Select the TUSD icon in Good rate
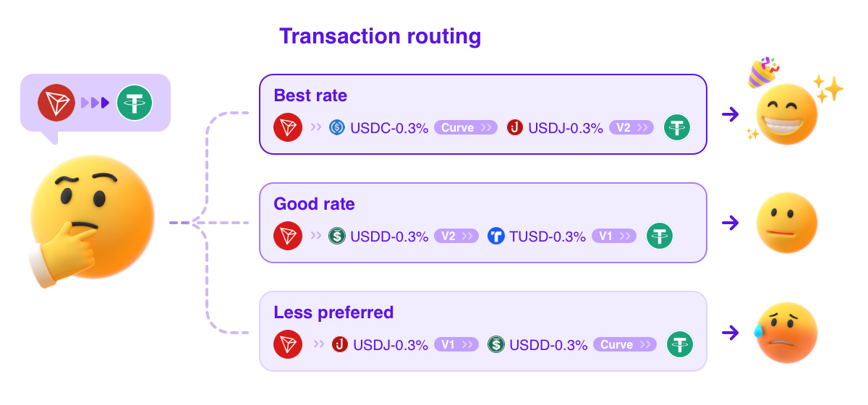868x405 pixels. tap(496, 236)
